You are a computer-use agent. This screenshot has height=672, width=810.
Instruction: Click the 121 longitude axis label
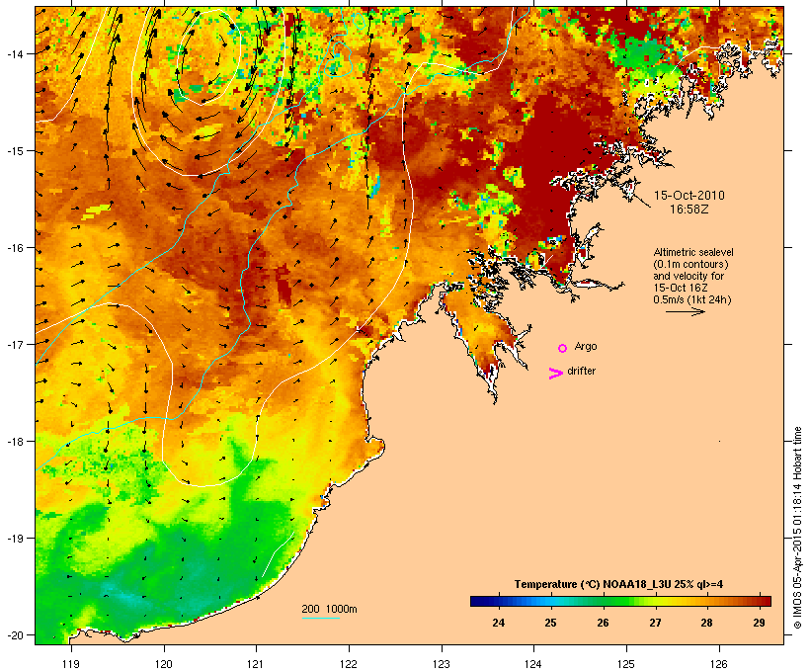coord(256,664)
